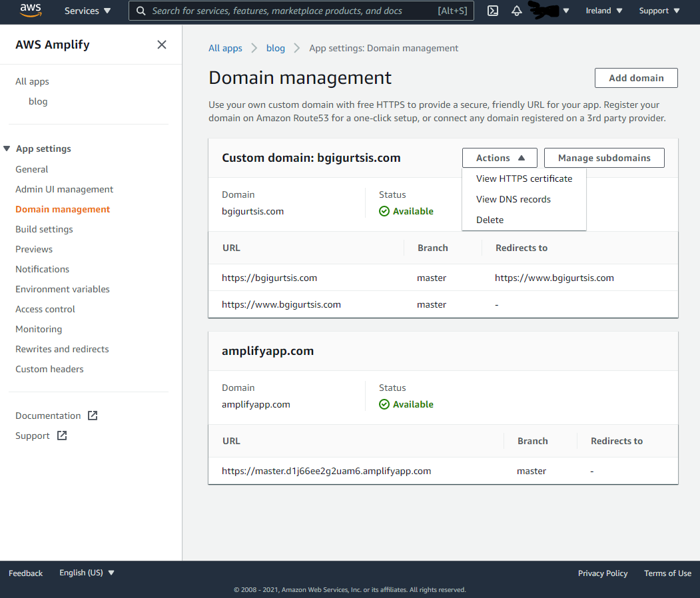
Task: Open Monitoring page
Action: (x=39, y=330)
